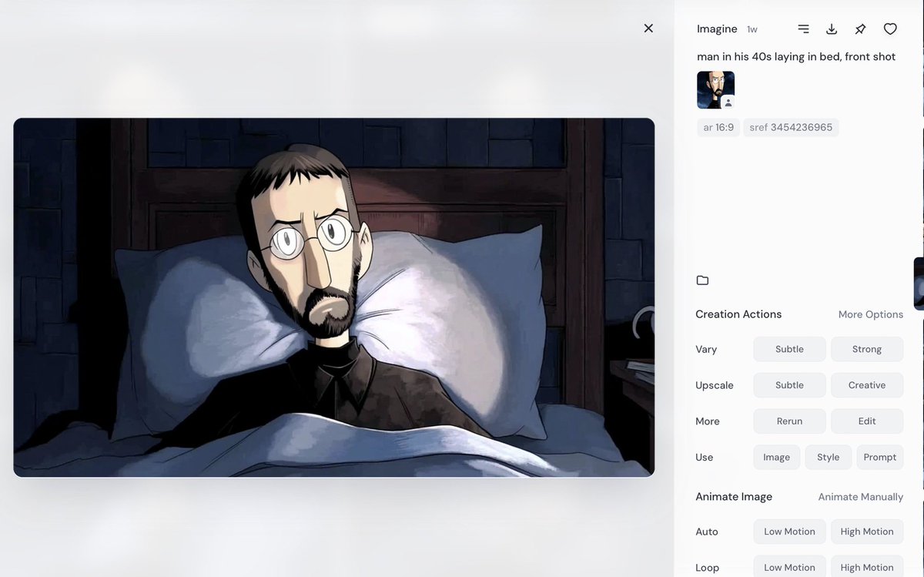Select the Edit creation action
Screen dimensions: 924x577
(x=867, y=421)
